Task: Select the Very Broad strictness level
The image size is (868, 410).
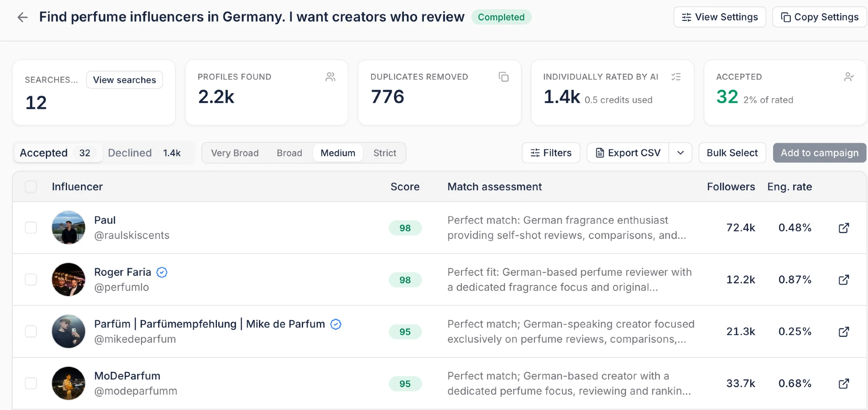Action: [x=235, y=153]
